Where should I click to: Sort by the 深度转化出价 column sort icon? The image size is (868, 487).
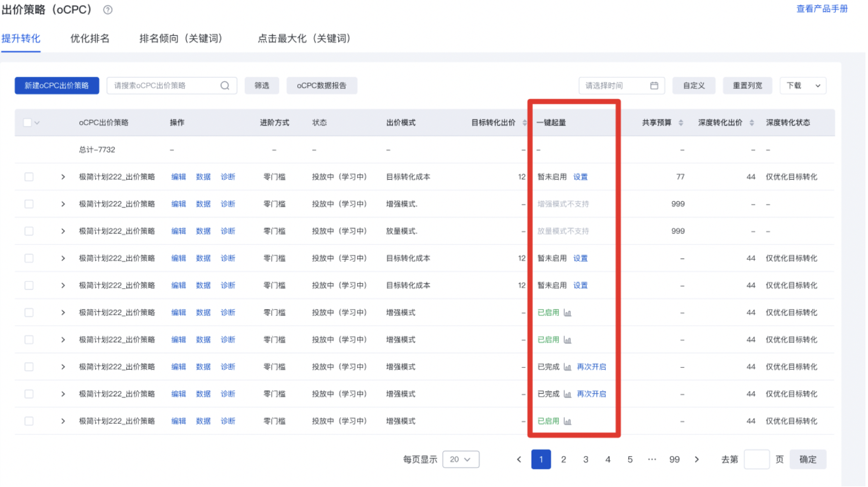[751, 123]
